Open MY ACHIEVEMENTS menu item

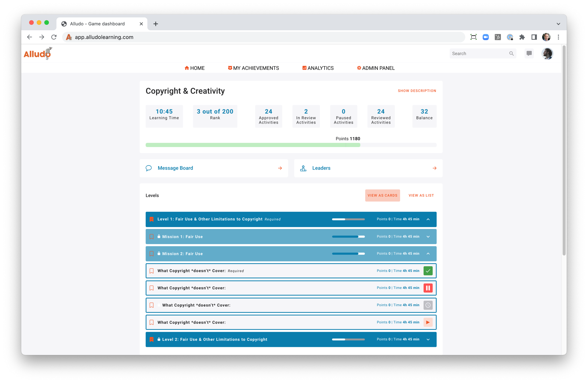pyautogui.click(x=253, y=68)
